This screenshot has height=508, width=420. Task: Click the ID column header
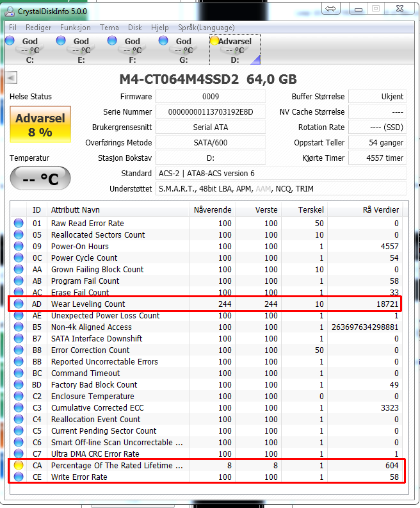coord(36,210)
